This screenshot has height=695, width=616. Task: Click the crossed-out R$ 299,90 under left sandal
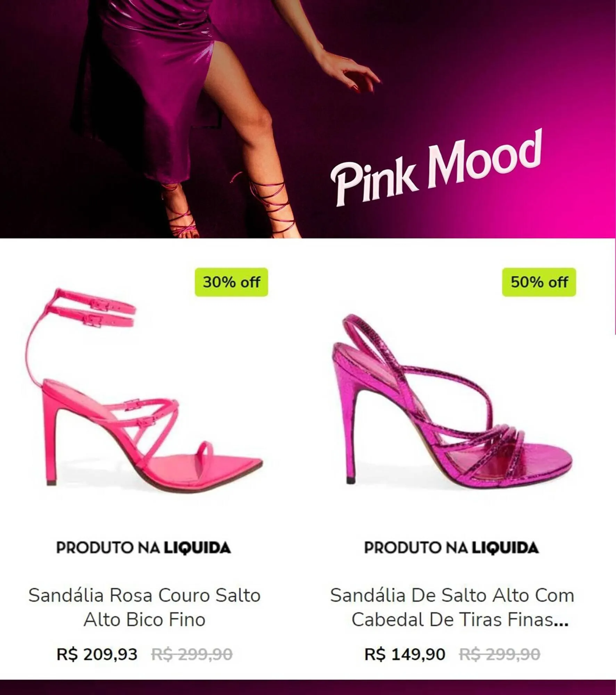(192, 654)
